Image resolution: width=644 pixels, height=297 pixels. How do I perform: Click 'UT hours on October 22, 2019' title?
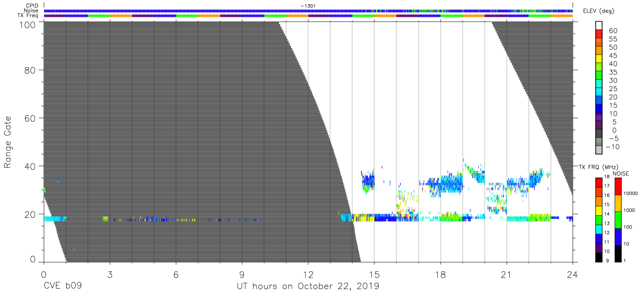[x=308, y=287]
